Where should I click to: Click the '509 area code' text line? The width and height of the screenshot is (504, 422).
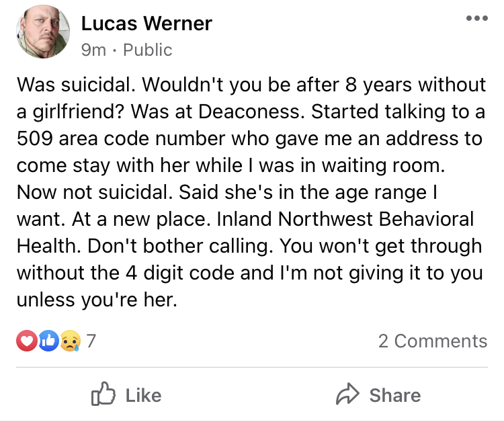pyautogui.click(x=249, y=139)
